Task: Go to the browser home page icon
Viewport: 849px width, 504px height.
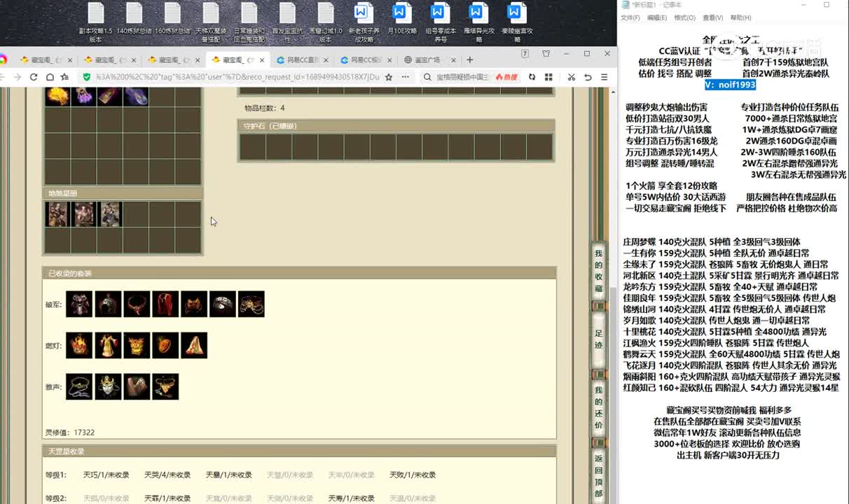Action: 49,77
